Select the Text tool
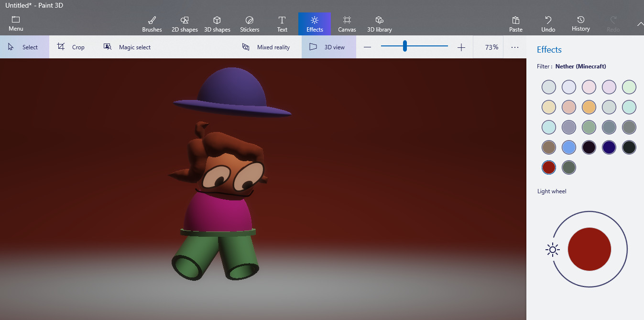 coord(282,24)
